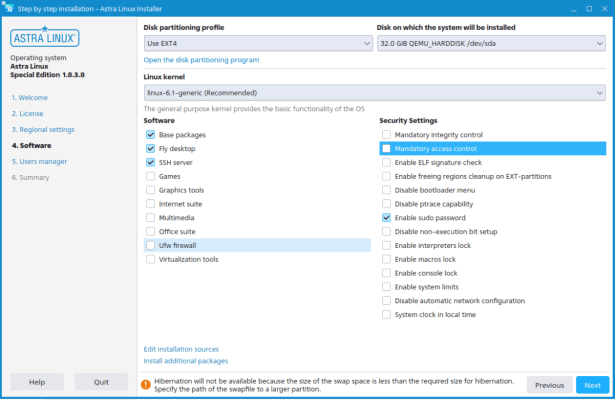Check Mandatory access control
Image resolution: width=615 pixels, height=400 pixels.
(386, 149)
